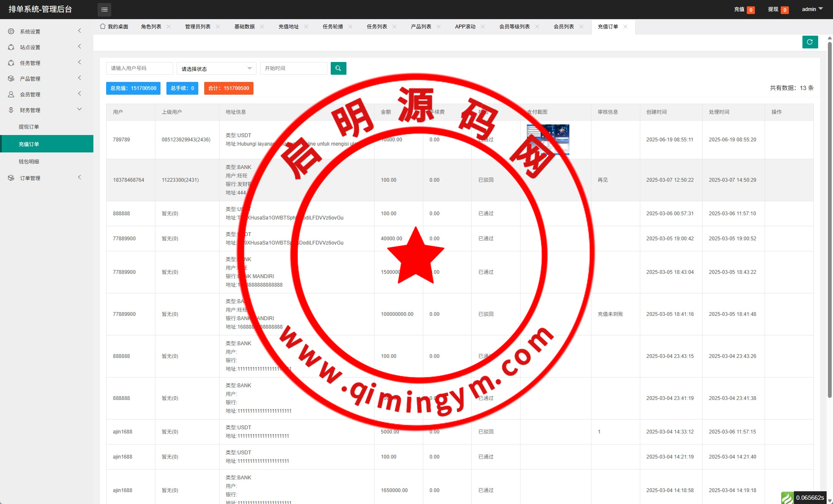
Task: Click the home icon on 我的桌面 tab
Action: (103, 26)
